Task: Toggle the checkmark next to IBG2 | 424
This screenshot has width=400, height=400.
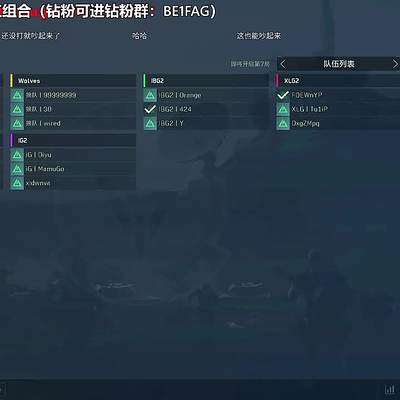Action: [x=150, y=109]
